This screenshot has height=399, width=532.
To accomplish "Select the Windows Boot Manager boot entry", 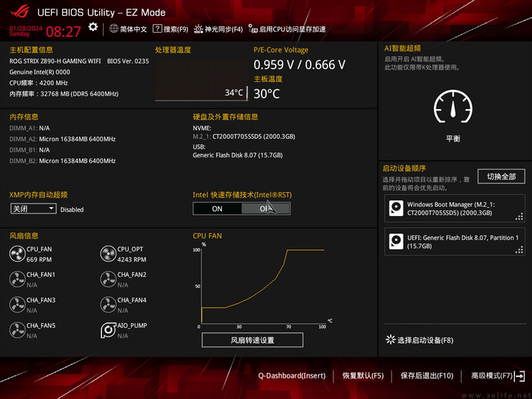I will tap(455, 208).
